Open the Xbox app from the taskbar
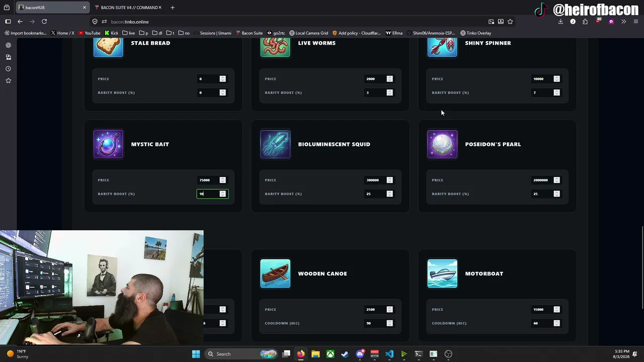644x362 pixels. (x=330, y=354)
